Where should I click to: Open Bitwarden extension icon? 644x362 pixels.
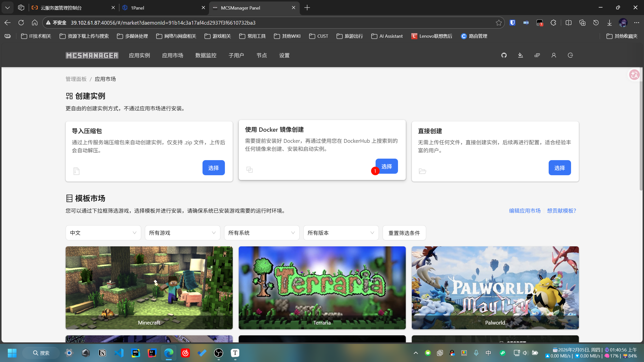[x=512, y=23]
